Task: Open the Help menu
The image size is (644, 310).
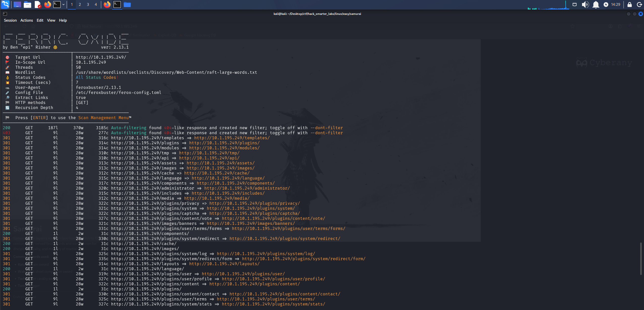Action: [63, 20]
